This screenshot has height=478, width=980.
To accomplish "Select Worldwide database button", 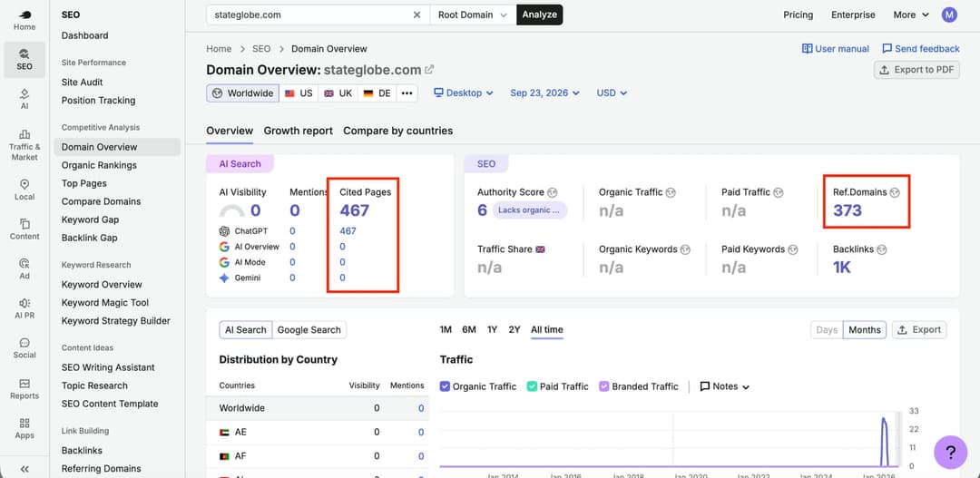I will click(242, 93).
